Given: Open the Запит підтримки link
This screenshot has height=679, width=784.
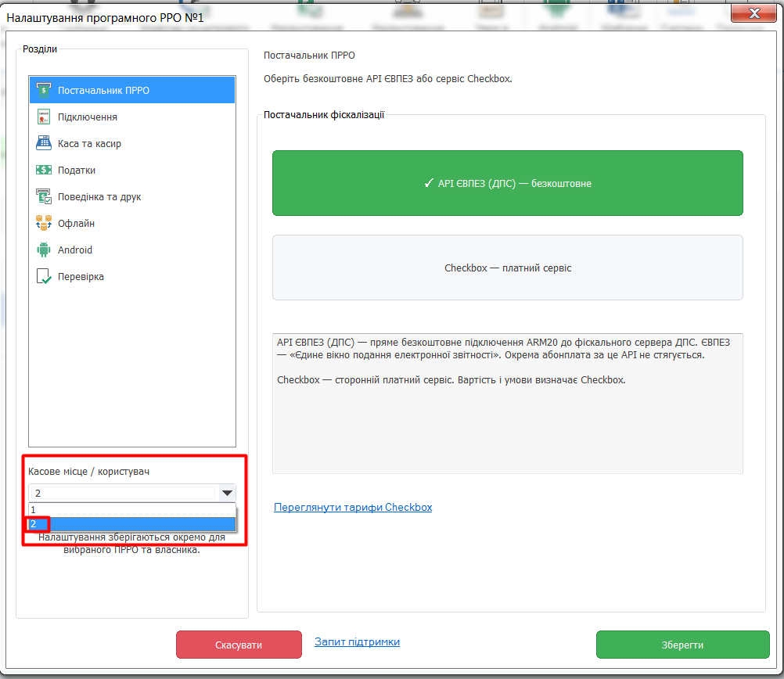Looking at the screenshot, I should (357, 641).
